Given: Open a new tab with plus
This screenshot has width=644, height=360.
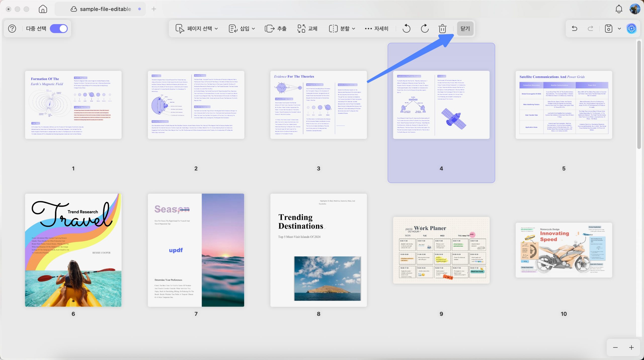Looking at the screenshot, I should point(154,9).
